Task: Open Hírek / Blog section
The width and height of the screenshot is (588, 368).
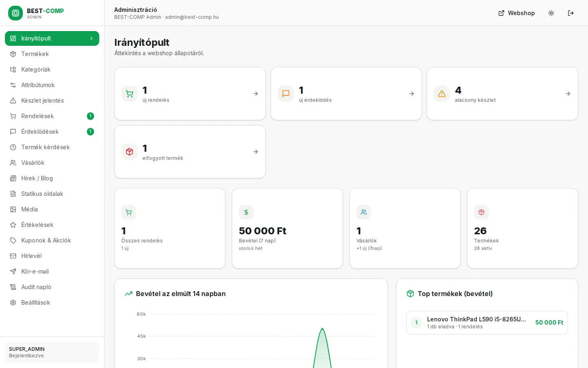Action: click(x=52, y=178)
